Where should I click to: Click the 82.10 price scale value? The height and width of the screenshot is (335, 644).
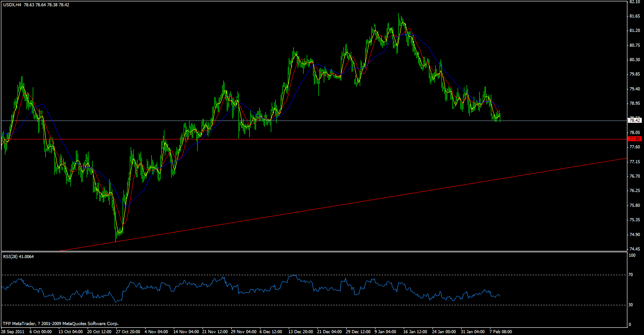click(x=635, y=4)
